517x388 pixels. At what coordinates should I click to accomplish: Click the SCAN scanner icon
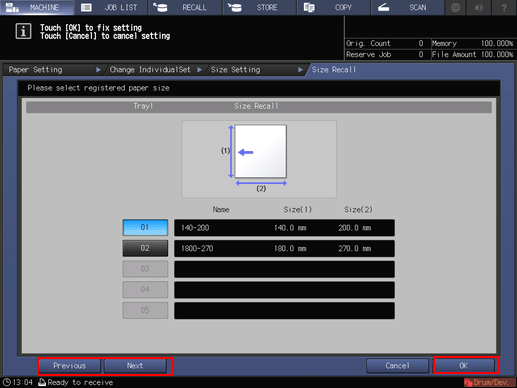pos(383,7)
